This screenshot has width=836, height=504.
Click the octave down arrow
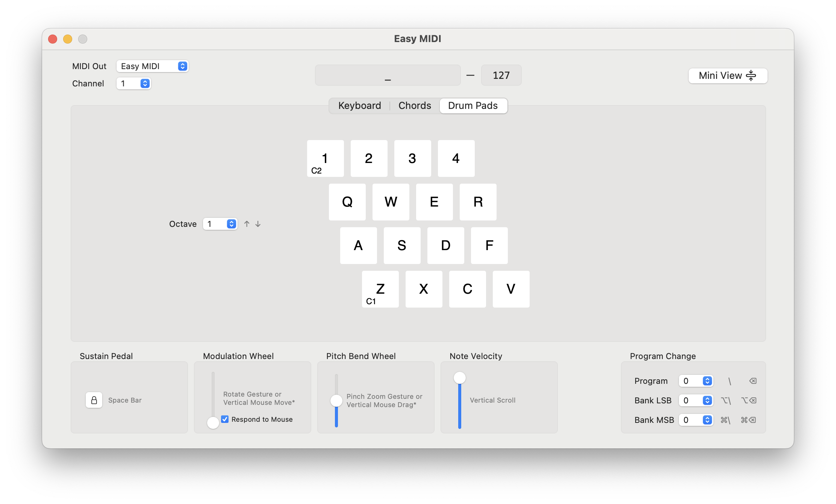click(257, 223)
